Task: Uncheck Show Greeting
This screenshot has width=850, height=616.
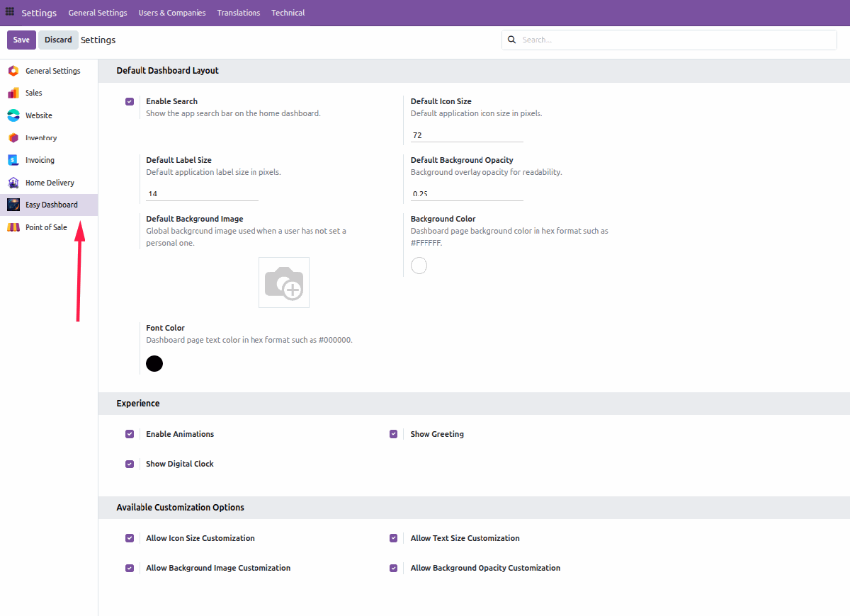Action: click(x=394, y=434)
